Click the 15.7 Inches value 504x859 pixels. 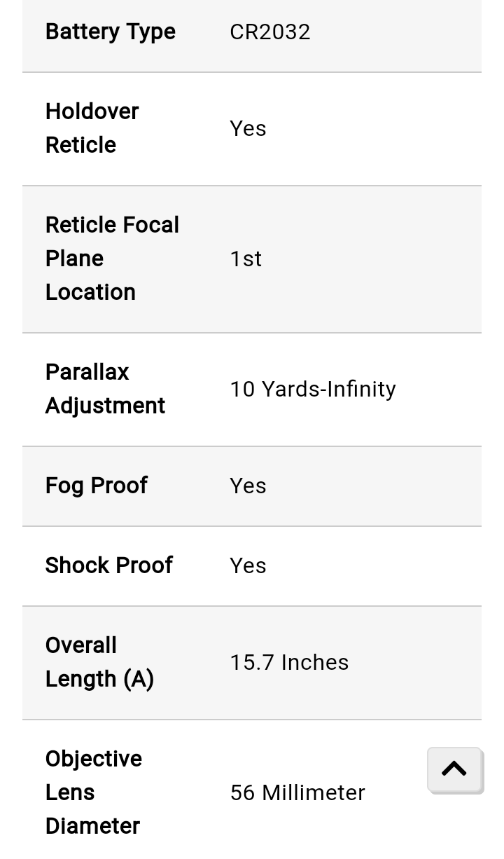coord(289,662)
